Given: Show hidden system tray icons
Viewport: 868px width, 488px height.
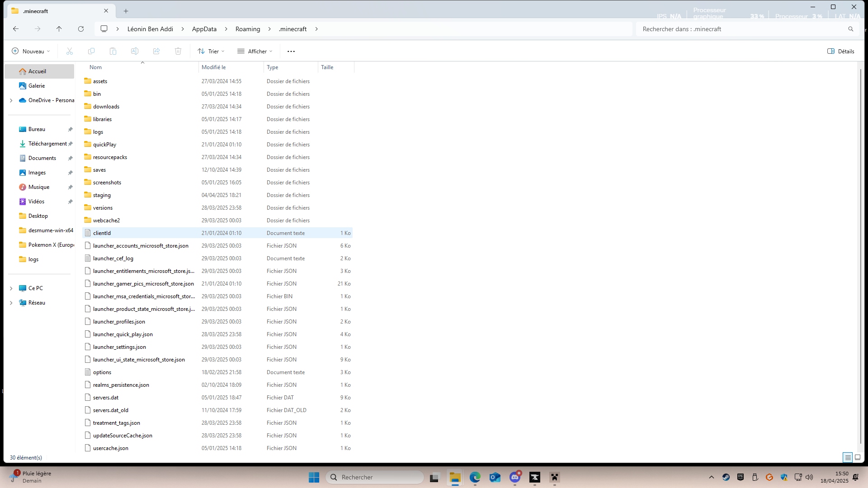Looking at the screenshot, I should 712,477.
